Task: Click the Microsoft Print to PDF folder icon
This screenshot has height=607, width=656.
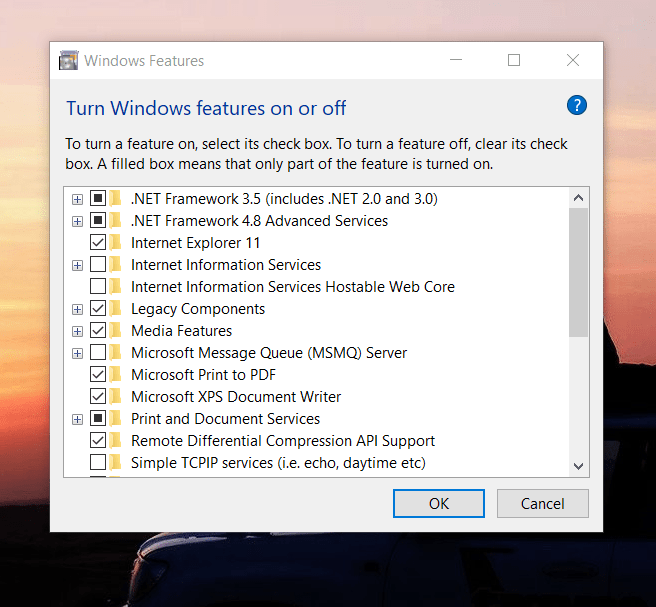Action: pos(117,375)
